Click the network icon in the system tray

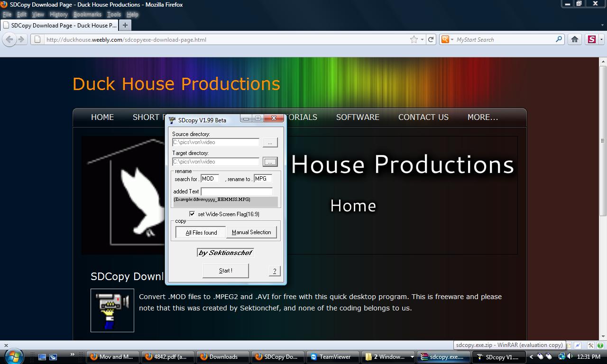pos(561,356)
